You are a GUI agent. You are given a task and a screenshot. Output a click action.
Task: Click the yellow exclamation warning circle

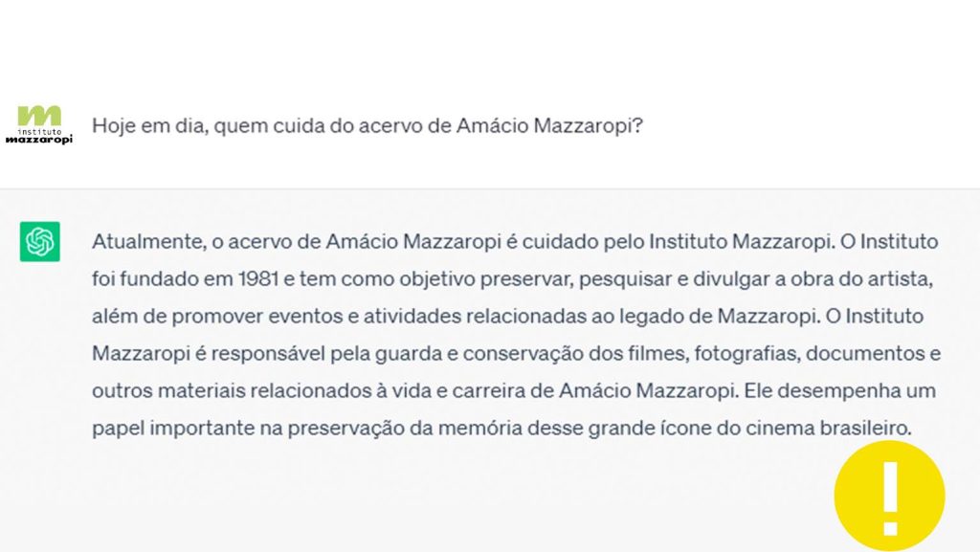(x=889, y=496)
